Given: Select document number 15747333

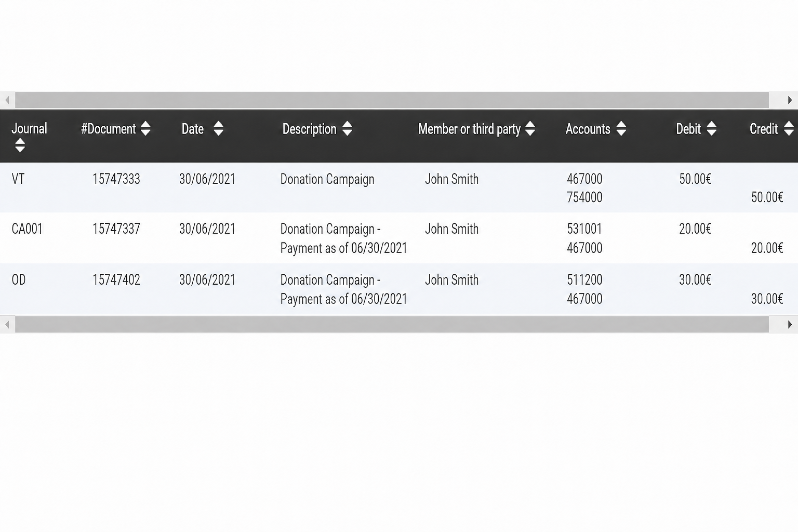Looking at the screenshot, I should [x=116, y=179].
